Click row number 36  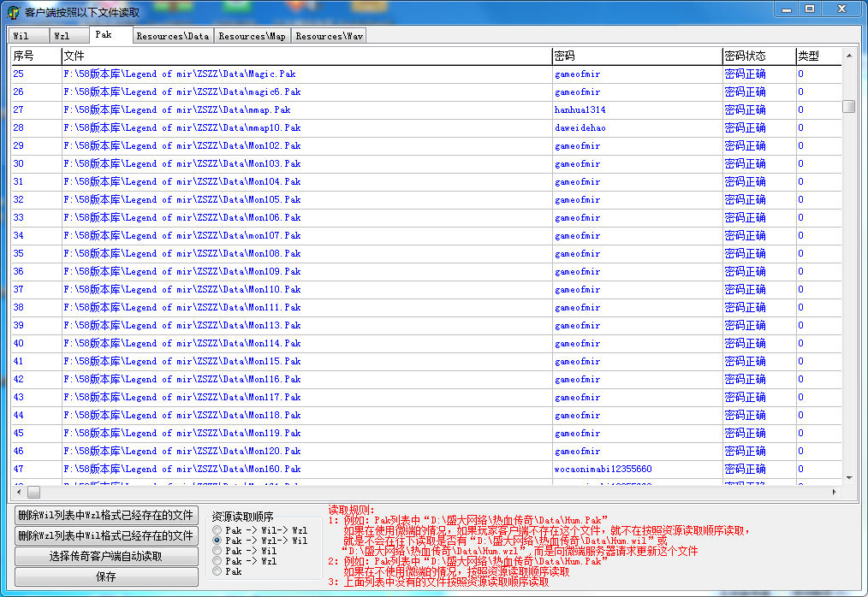tap(18, 271)
